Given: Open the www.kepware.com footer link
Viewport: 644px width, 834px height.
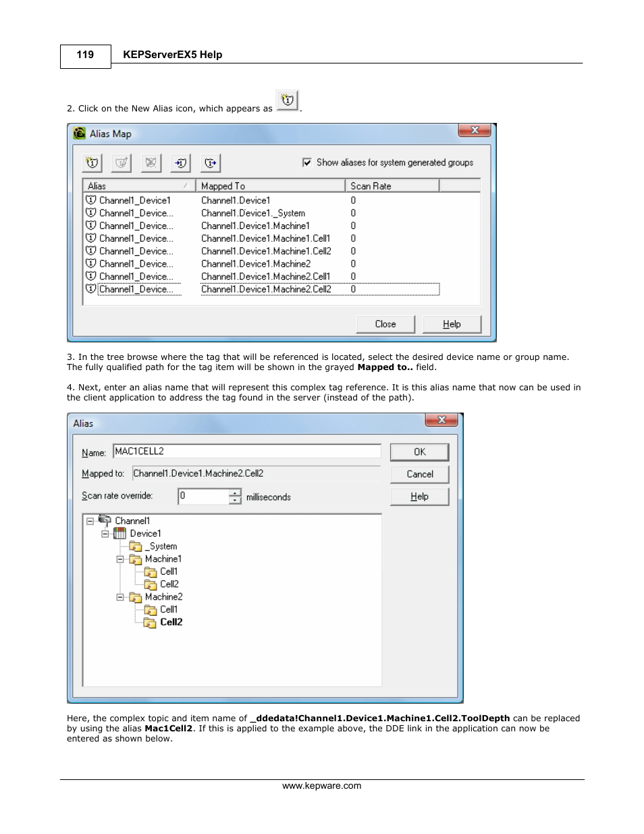Looking at the screenshot, I should (x=322, y=785).
